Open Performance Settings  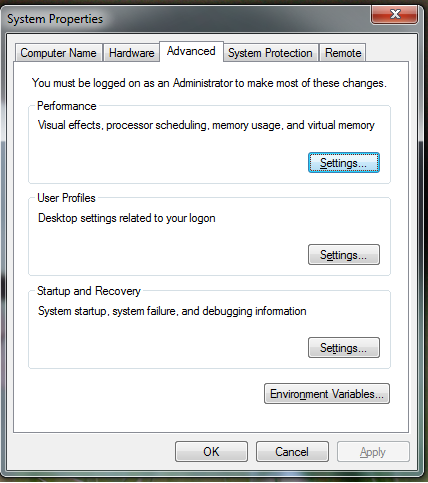pos(344,163)
